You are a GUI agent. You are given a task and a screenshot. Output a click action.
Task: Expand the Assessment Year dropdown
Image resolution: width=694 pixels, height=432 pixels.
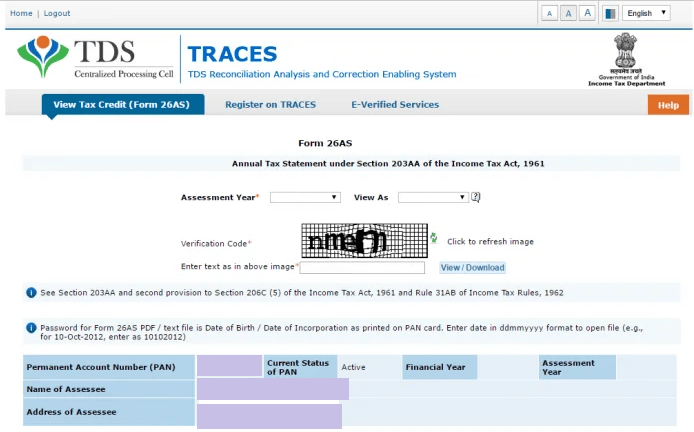pyautogui.click(x=305, y=198)
